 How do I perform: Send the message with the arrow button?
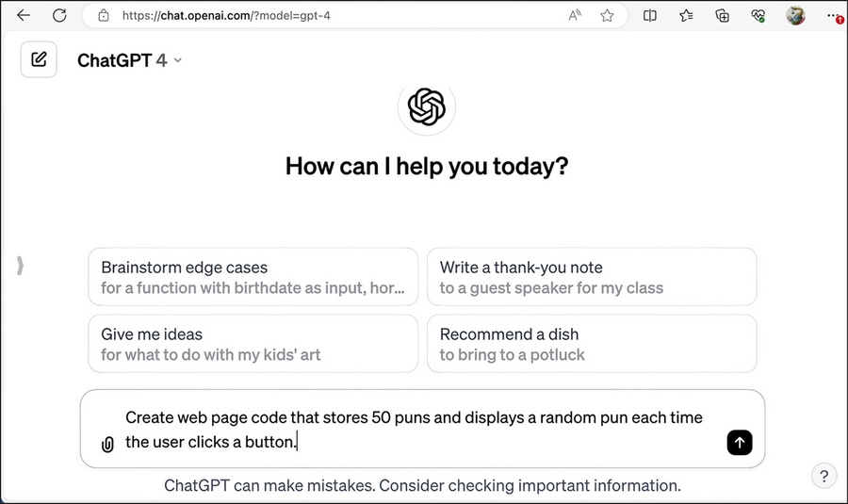point(740,443)
